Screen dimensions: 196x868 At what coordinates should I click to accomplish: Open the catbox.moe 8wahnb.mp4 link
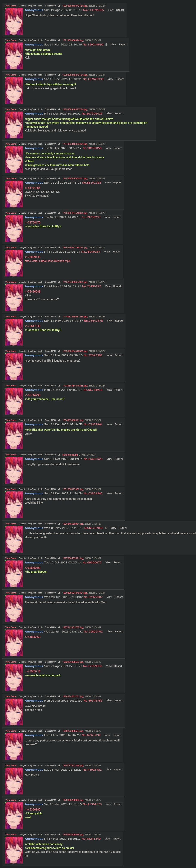coord(47,261)
